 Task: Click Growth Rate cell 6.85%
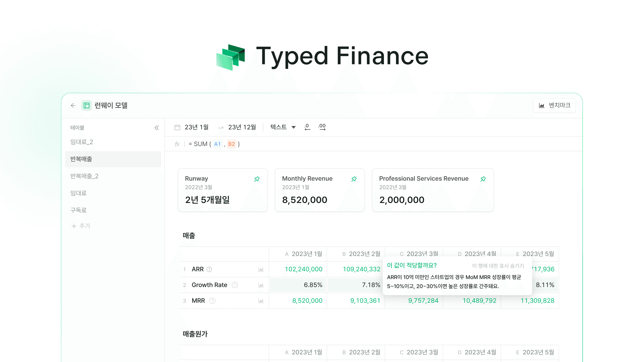click(298, 285)
